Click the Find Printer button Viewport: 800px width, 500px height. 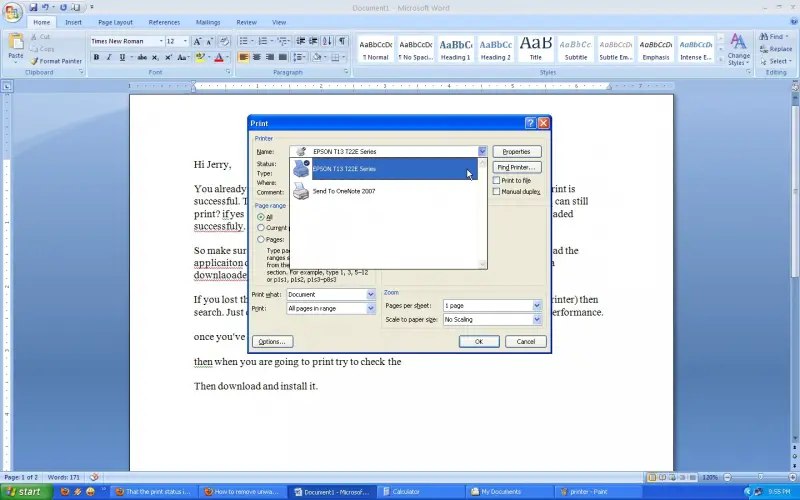(517, 167)
